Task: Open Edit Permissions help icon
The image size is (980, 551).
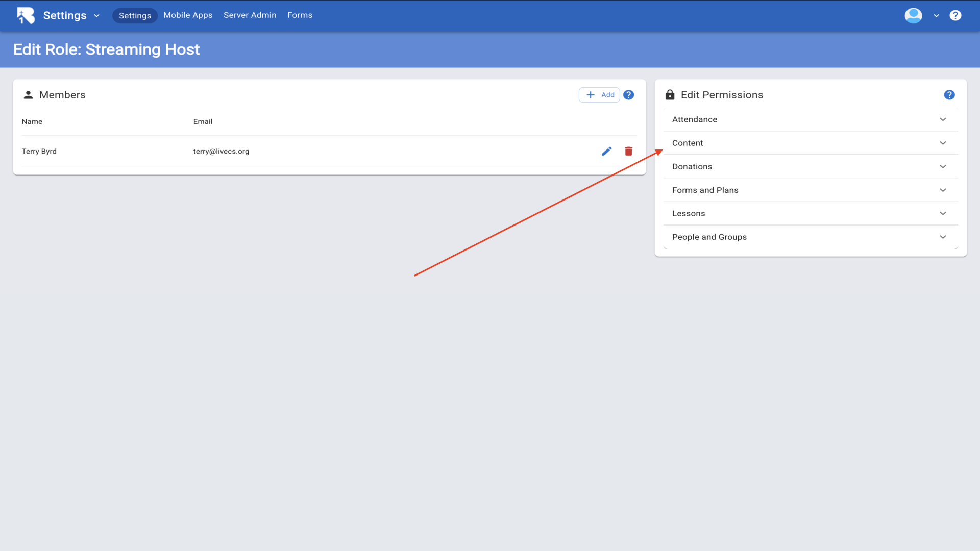Action: pyautogui.click(x=949, y=95)
